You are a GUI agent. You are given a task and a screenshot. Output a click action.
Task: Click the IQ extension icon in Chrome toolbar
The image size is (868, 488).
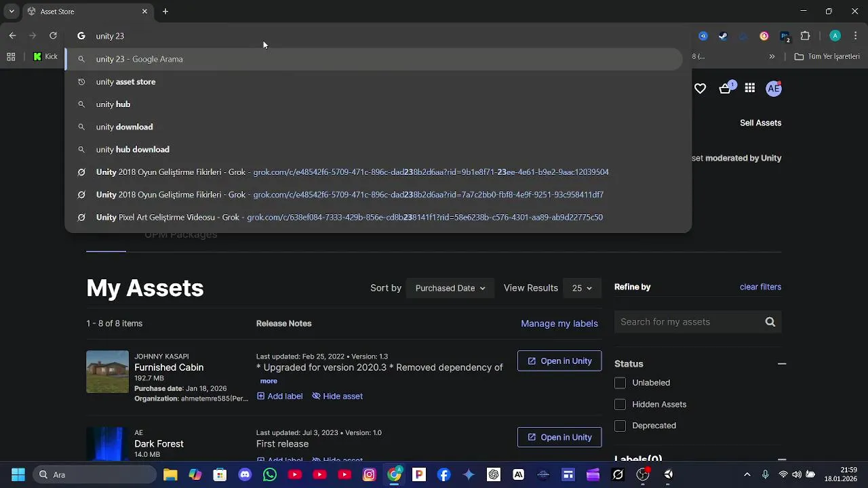pos(703,36)
